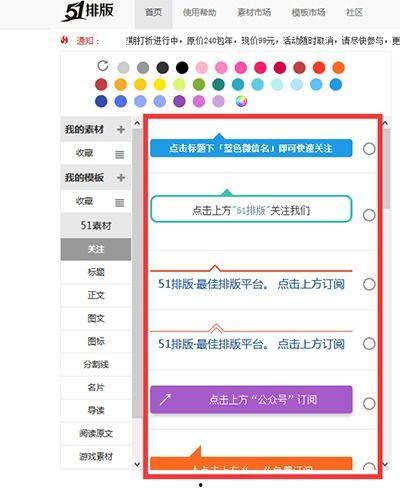Select the 正文 category
Image resolution: width=400 pixels, height=491 pixels.
click(x=96, y=295)
